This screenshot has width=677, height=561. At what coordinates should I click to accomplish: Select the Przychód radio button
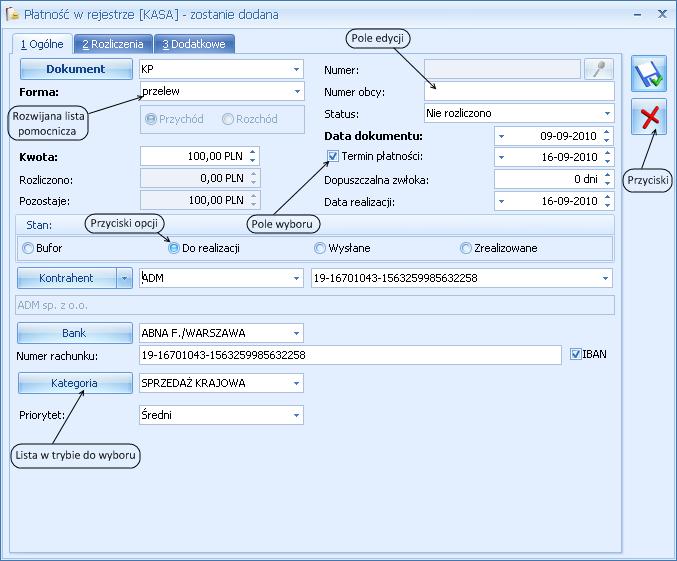click(151, 119)
